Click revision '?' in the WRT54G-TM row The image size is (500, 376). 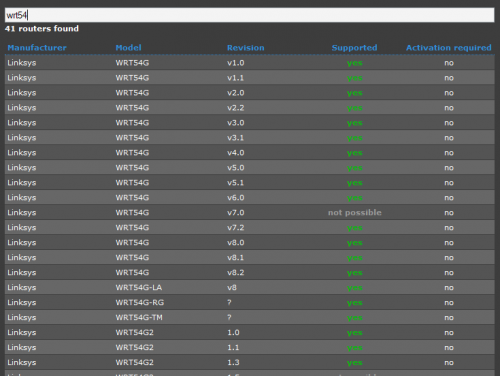[229, 317]
